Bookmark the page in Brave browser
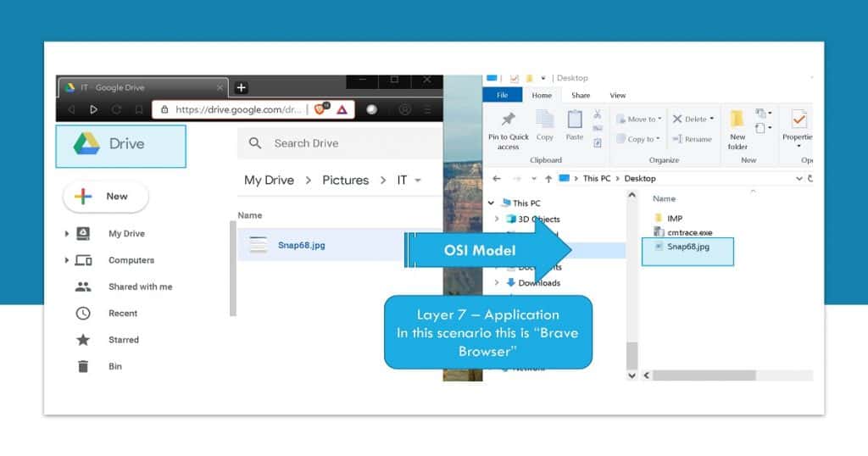The width and height of the screenshot is (868, 456). coord(139,109)
